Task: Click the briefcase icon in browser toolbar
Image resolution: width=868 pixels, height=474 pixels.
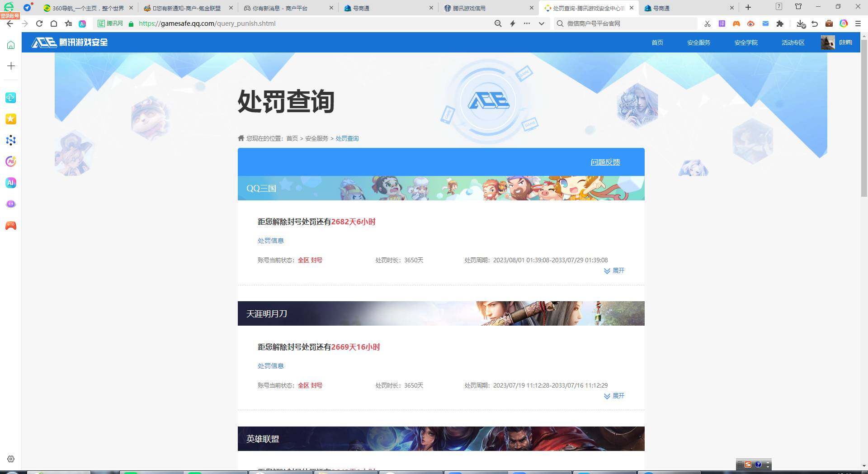Action: coord(830,24)
